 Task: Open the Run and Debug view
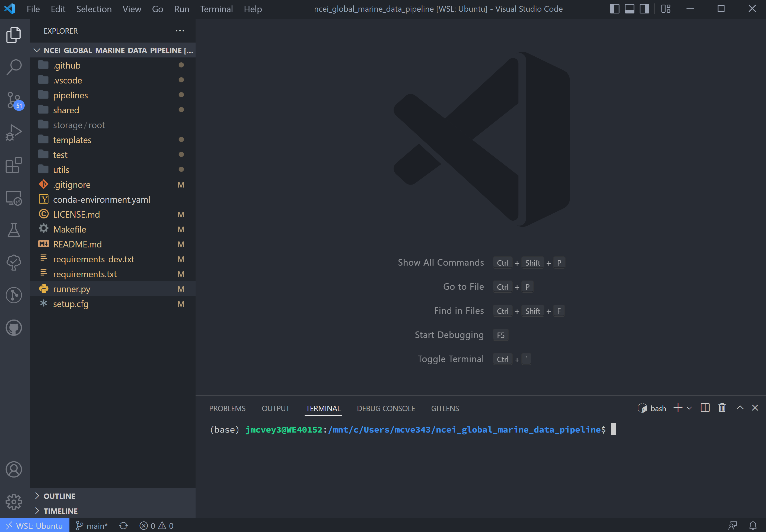point(14,133)
